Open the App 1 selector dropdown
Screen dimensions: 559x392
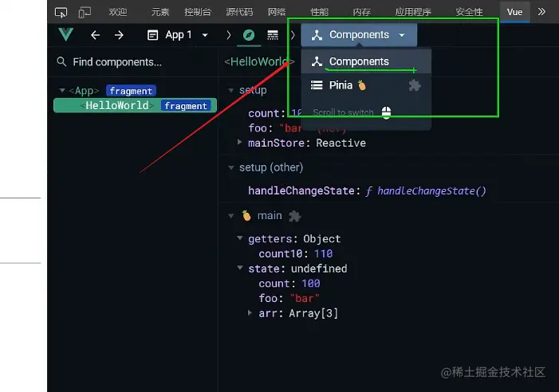tap(178, 35)
